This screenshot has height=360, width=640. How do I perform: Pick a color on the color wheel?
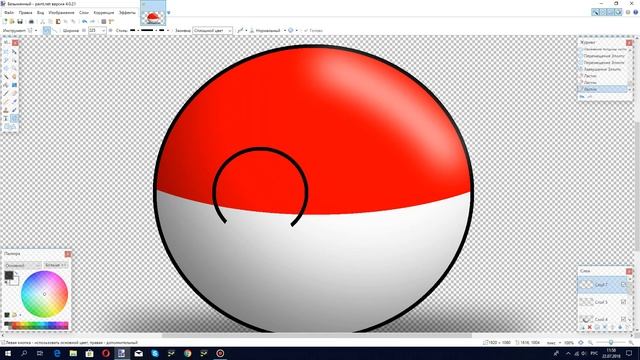point(44,294)
